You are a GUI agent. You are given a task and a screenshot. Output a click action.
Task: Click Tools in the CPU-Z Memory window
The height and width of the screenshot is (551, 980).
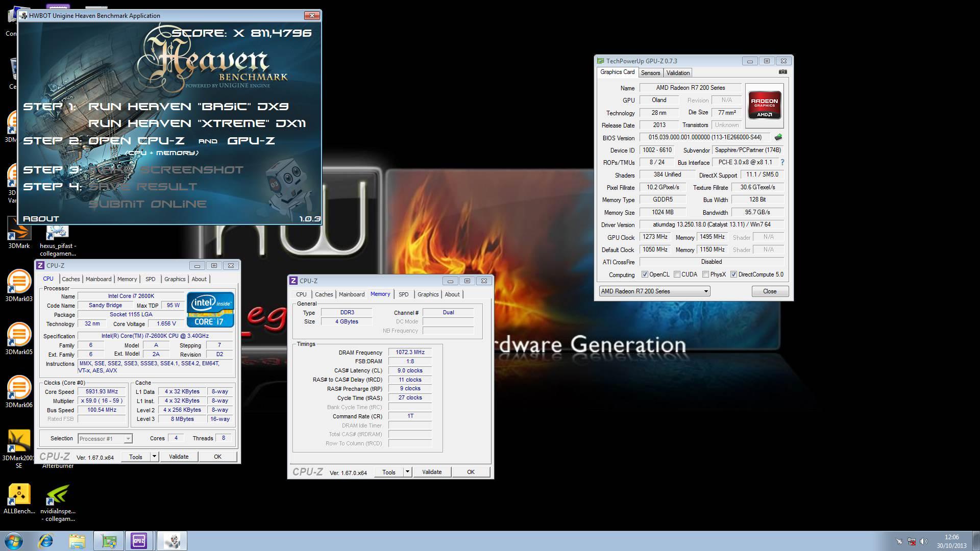389,472
